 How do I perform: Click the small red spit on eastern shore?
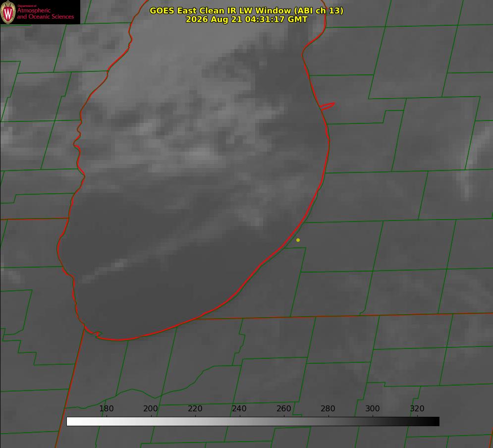[328, 106]
